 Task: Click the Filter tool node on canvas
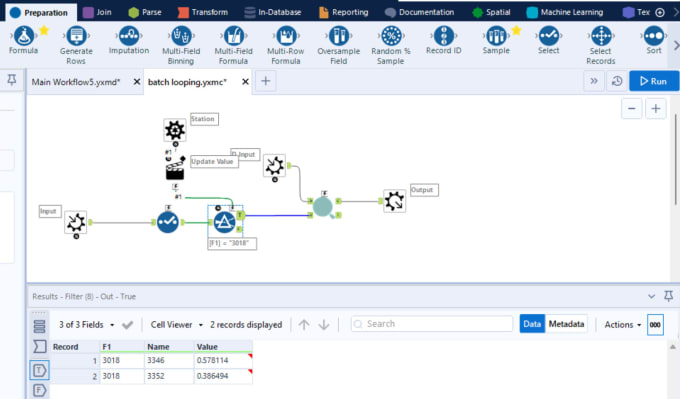(225, 222)
